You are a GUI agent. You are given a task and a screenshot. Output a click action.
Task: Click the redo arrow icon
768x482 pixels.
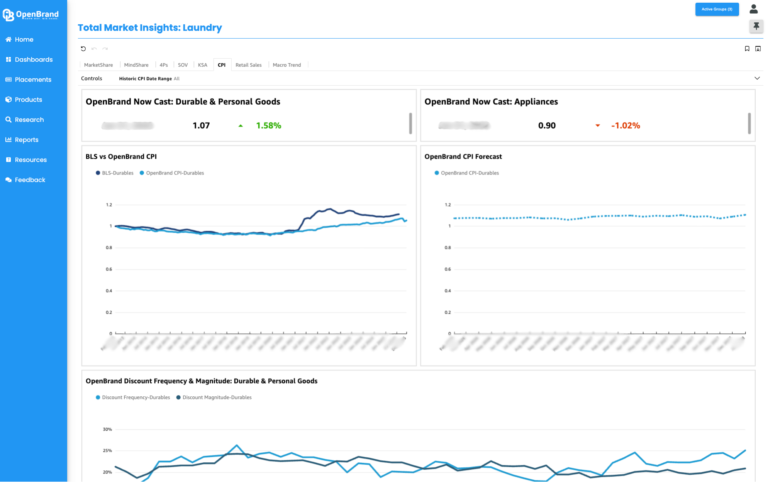(x=105, y=48)
